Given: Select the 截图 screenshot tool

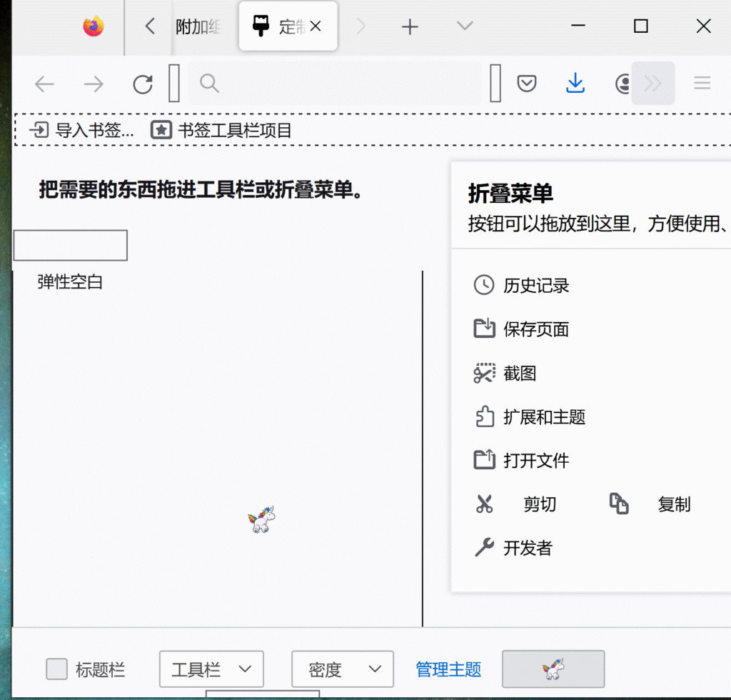Looking at the screenshot, I should pos(518,373).
